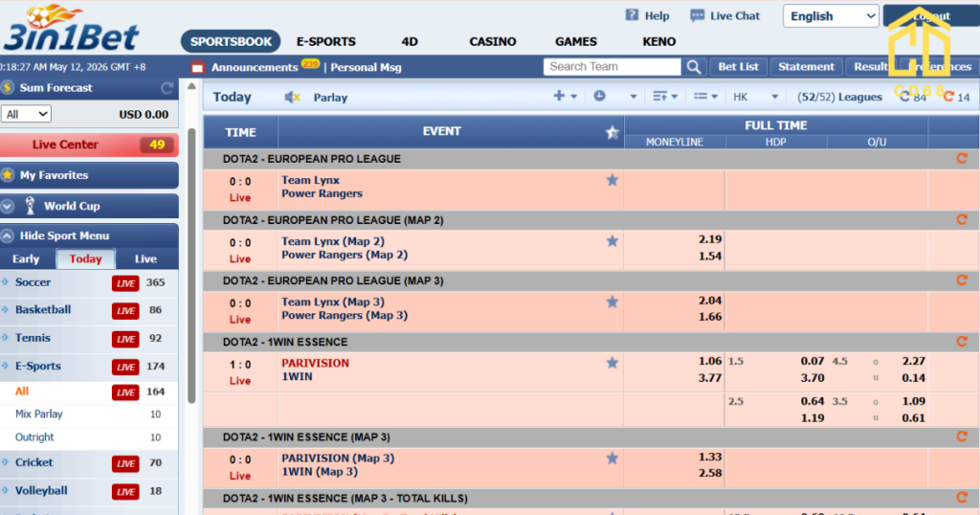Refresh the DOTA2 - European Pro League header

(x=962, y=159)
